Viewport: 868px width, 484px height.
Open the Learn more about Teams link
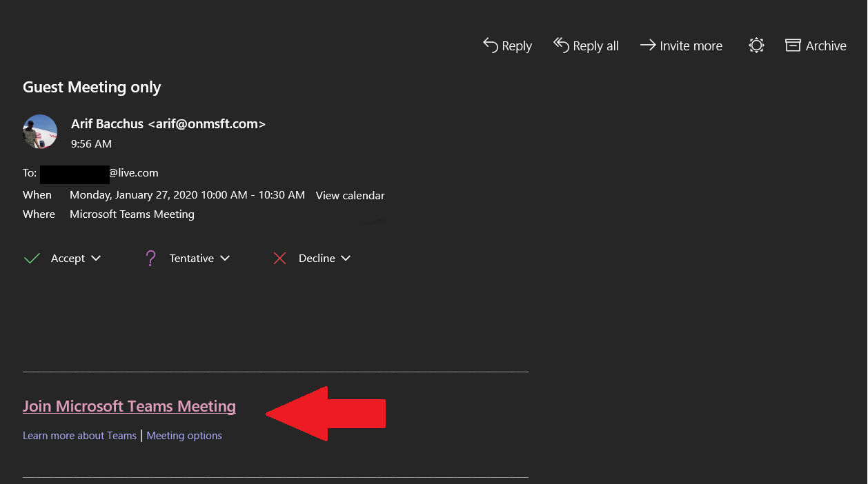79,436
